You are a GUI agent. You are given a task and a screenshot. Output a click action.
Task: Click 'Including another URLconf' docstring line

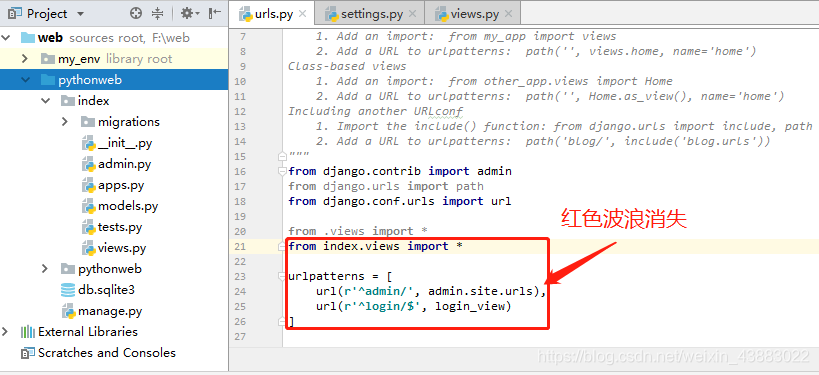(375, 111)
